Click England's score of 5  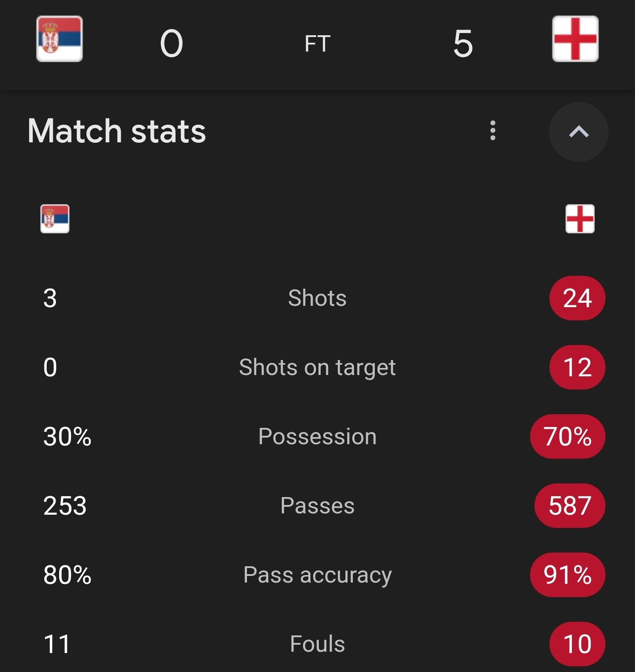[x=463, y=44]
